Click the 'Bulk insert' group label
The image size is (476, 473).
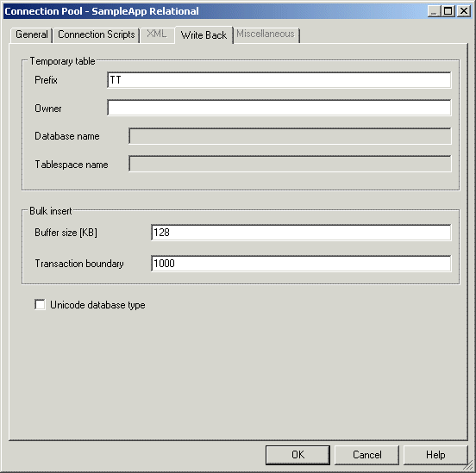click(x=50, y=211)
